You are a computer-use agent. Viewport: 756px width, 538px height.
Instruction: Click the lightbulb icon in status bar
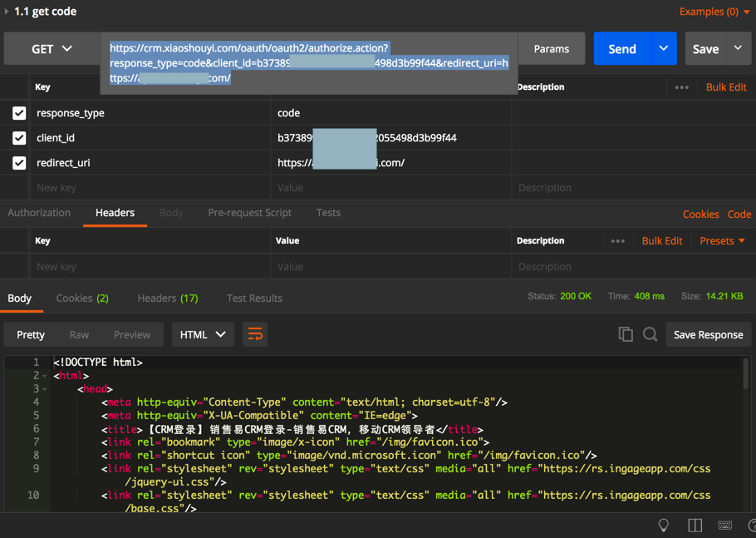(x=663, y=525)
